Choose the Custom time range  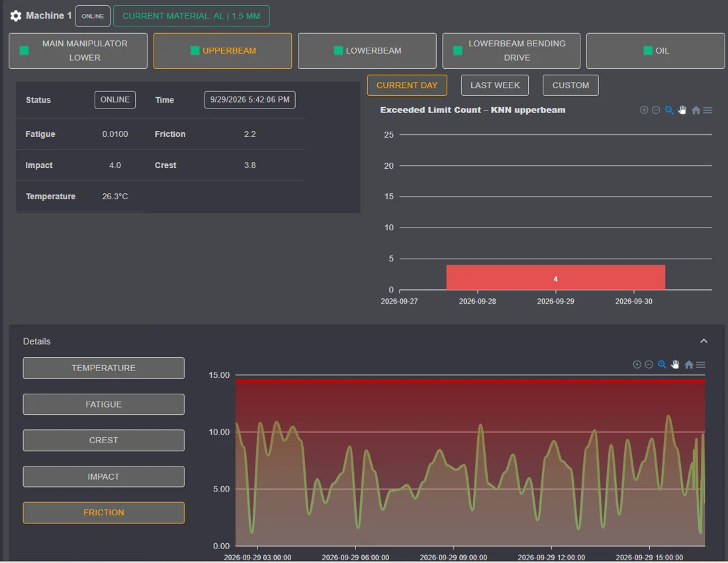570,85
